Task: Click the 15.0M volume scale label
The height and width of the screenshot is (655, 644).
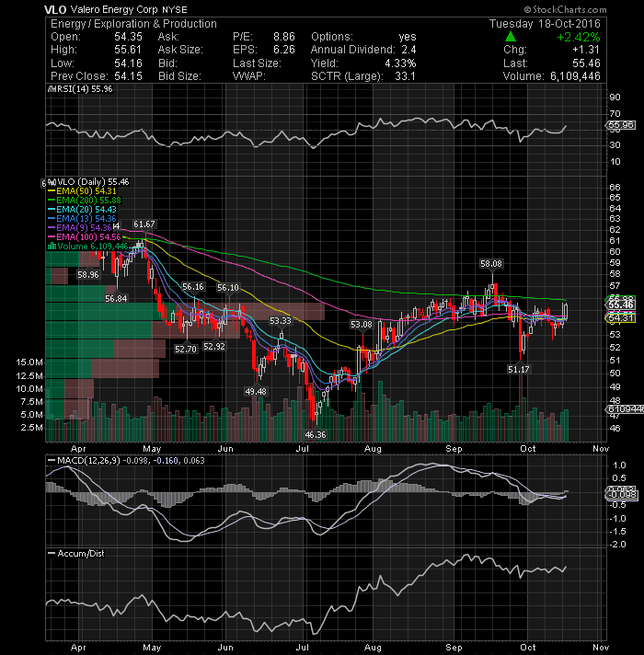Action: (29, 362)
